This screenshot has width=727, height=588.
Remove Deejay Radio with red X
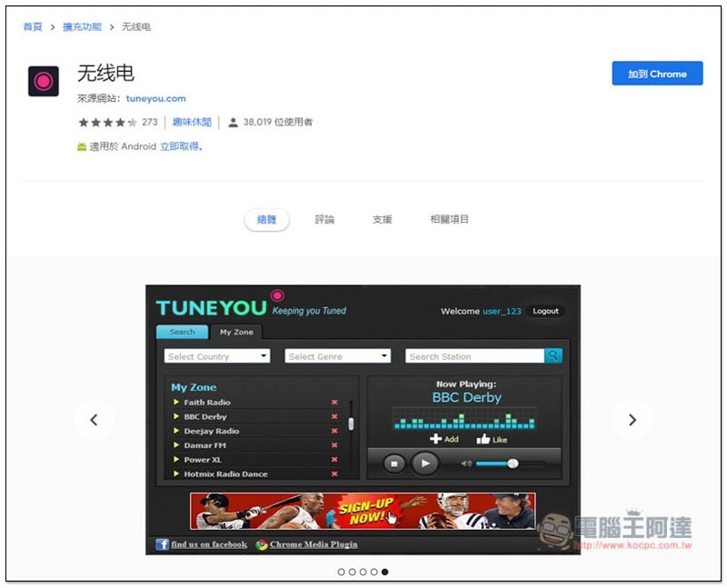click(x=334, y=431)
